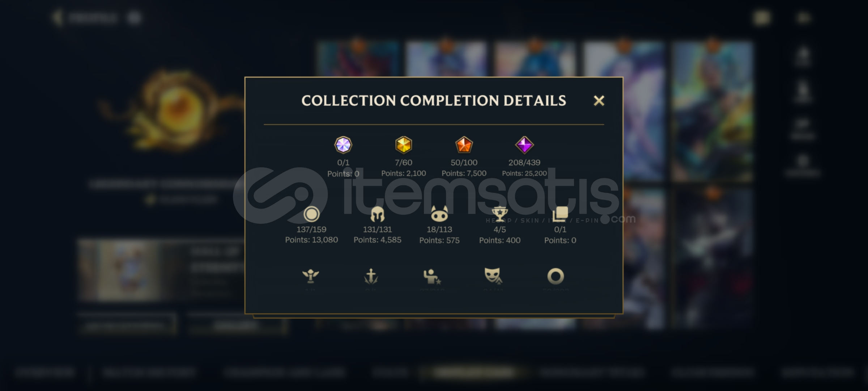Image resolution: width=868 pixels, height=391 pixels.
Task: Click the little legend icon showing 18/113
Action: tap(439, 214)
